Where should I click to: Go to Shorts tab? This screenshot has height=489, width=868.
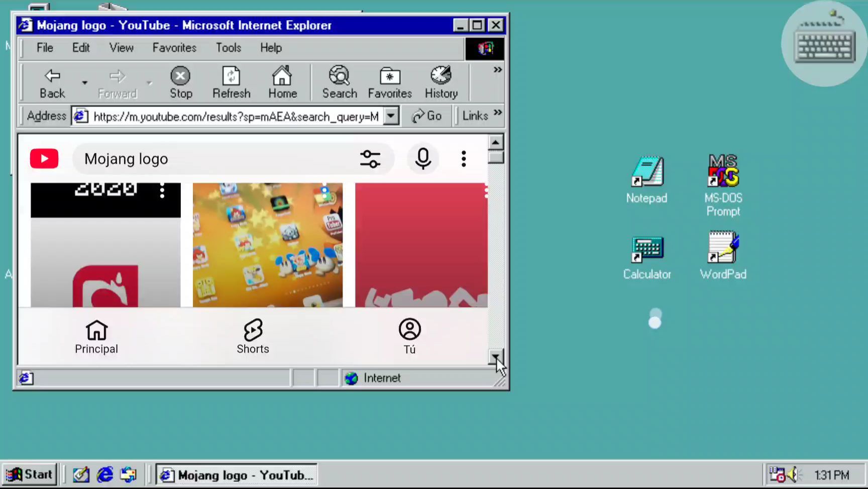pos(253,336)
